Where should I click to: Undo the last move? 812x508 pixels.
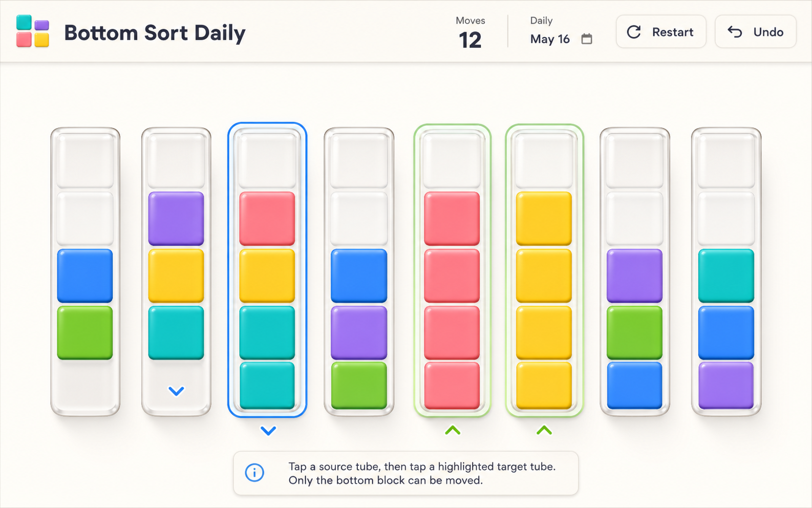click(x=755, y=32)
